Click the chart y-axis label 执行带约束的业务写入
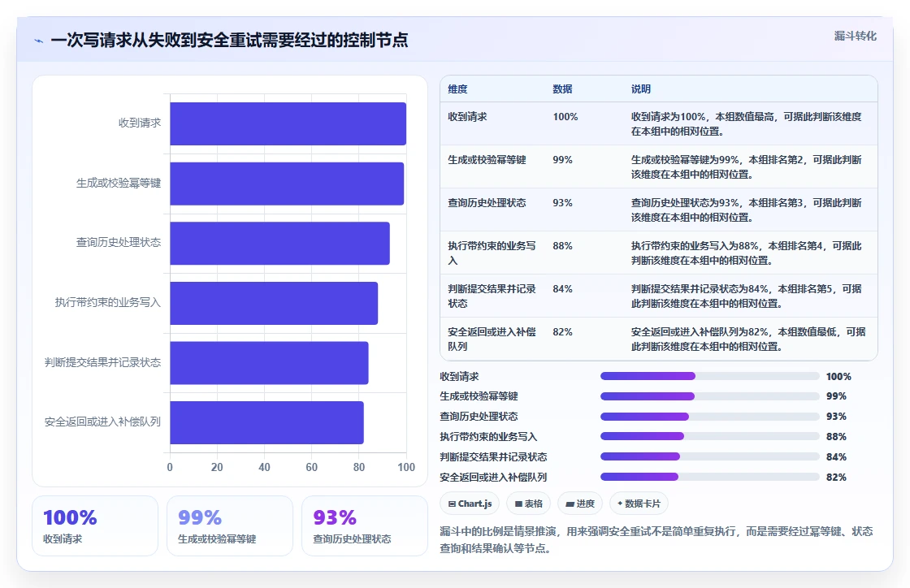This screenshot has height=588, width=910. 107,302
